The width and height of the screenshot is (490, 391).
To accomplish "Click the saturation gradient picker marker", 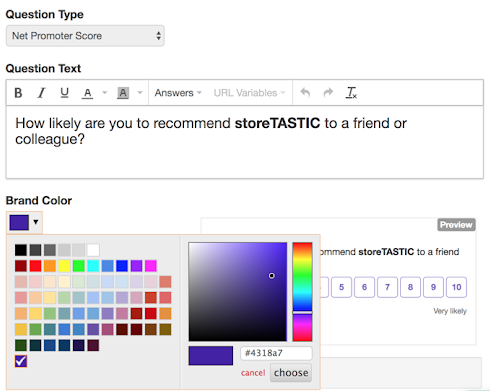I will 272,276.
